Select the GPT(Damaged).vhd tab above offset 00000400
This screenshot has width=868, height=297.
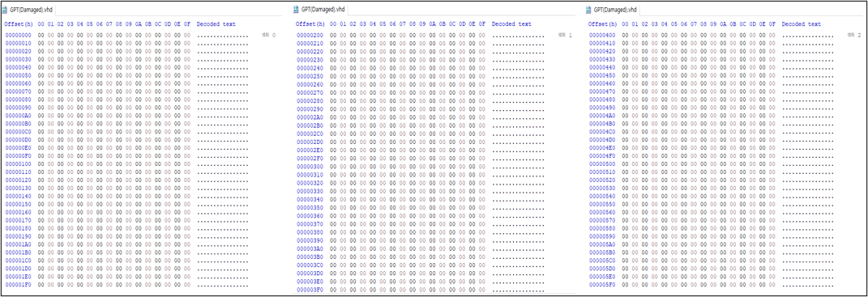click(612, 10)
